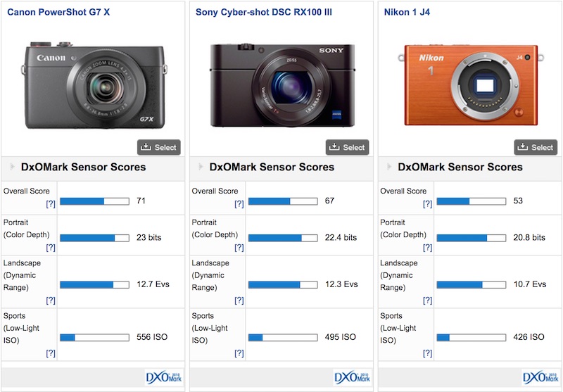Screen dimensions: 563x392
Task: Click Canon's Portrait bar showing 23 bits
Action: tap(94, 238)
